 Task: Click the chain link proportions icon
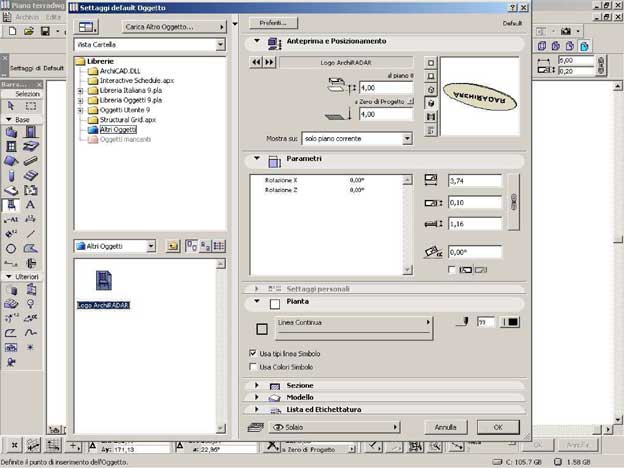pos(514,201)
